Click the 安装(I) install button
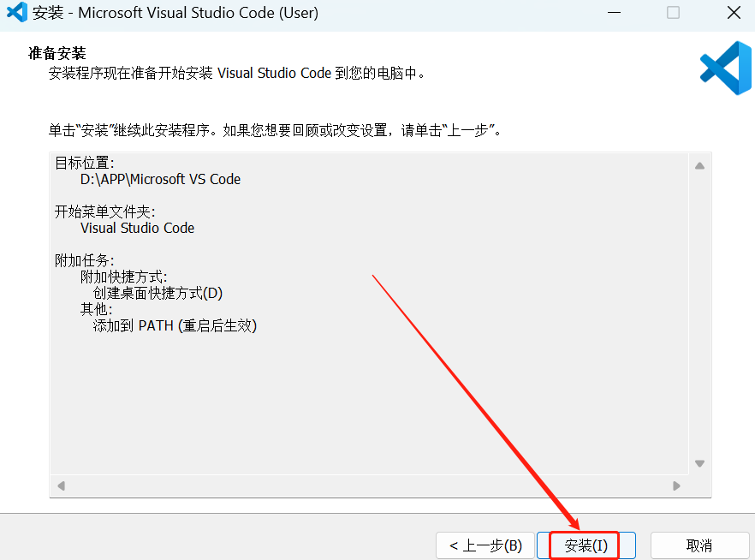The width and height of the screenshot is (755, 560). (587, 545)
